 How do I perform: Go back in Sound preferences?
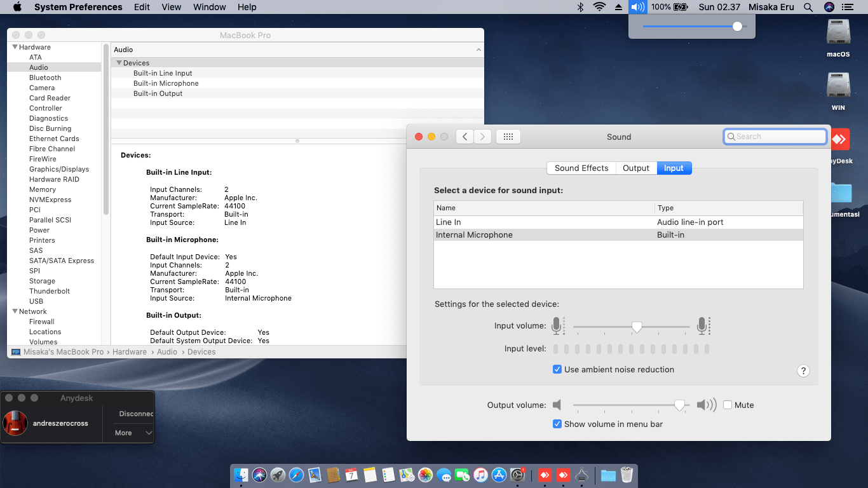coord(465,137)
